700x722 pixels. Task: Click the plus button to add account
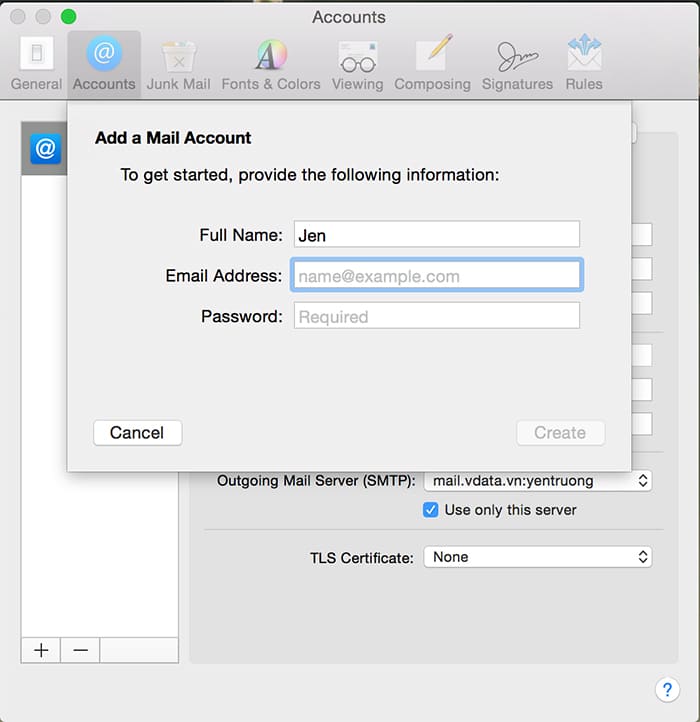(41, 650)
